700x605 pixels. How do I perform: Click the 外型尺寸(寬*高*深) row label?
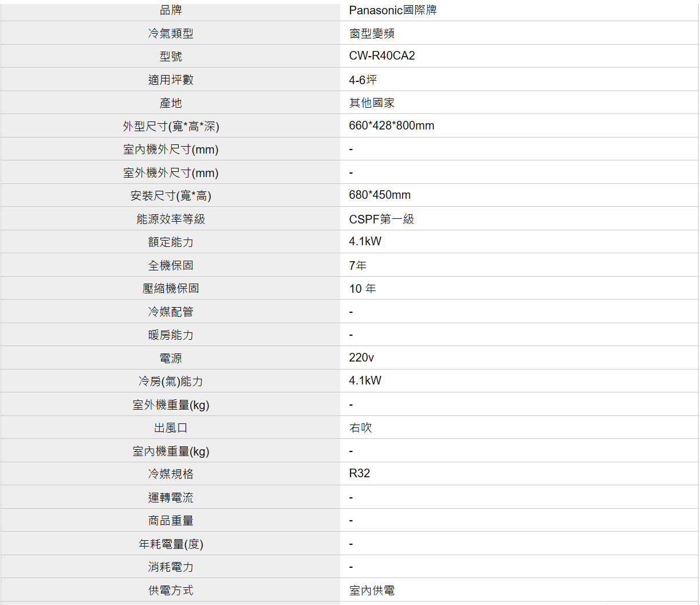click(171, 126)
